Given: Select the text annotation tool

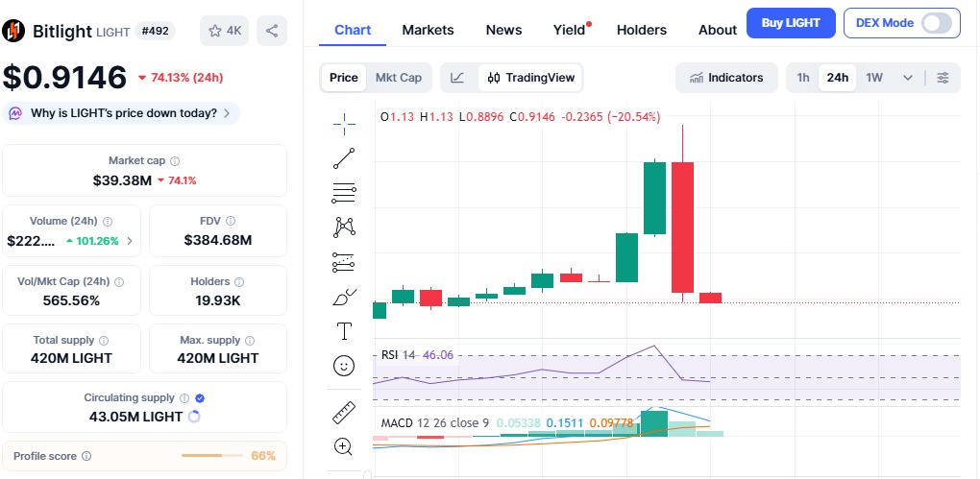Looking at the screenshot, I should click(x=344, y=331).
